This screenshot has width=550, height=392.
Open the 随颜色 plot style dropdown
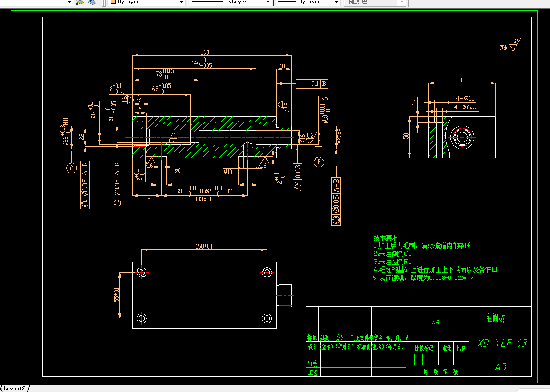pos(375,2)
